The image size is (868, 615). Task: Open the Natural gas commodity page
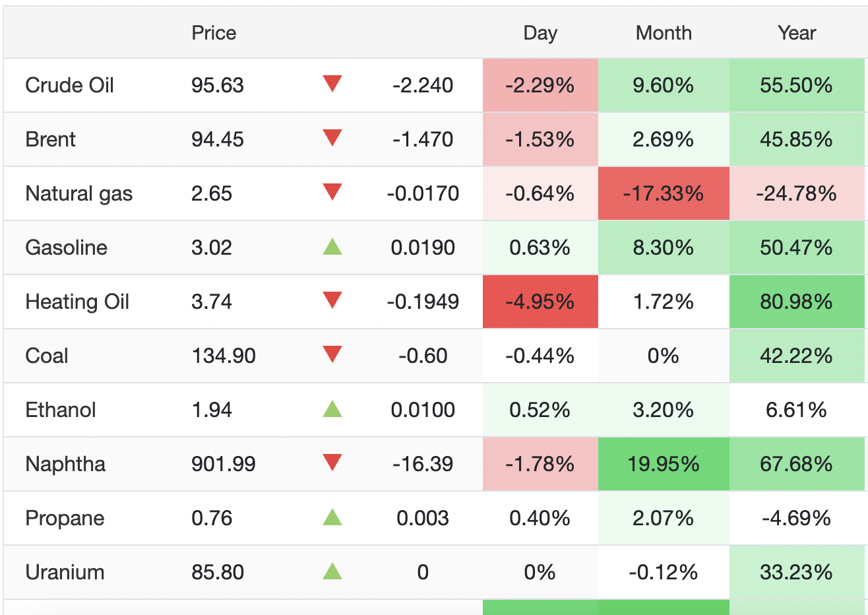[78, 193]
